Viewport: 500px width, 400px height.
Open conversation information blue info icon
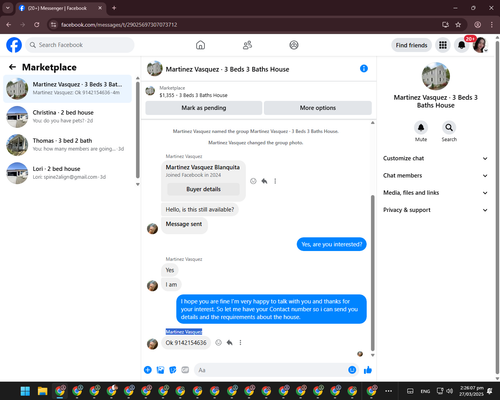point(364,69)
